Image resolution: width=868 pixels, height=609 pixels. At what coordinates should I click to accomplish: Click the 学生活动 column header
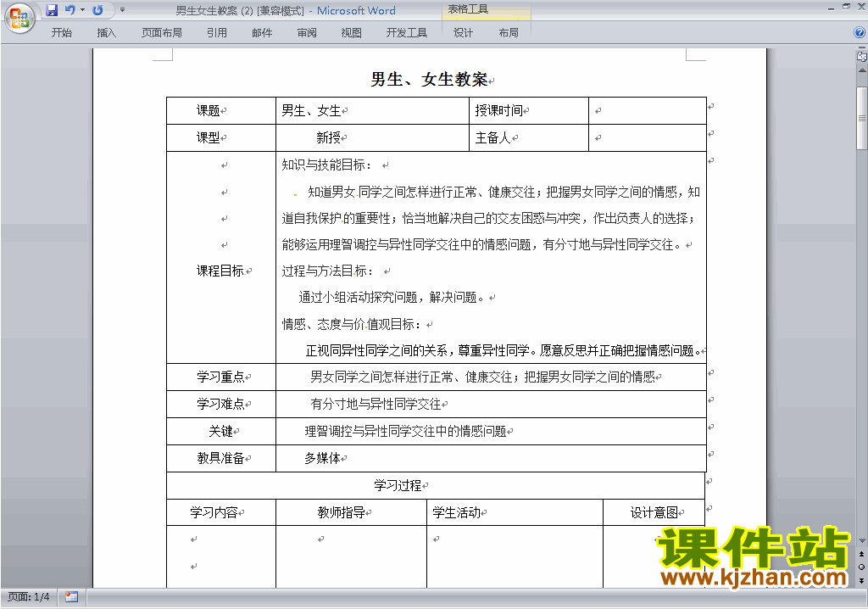[515, 512]
